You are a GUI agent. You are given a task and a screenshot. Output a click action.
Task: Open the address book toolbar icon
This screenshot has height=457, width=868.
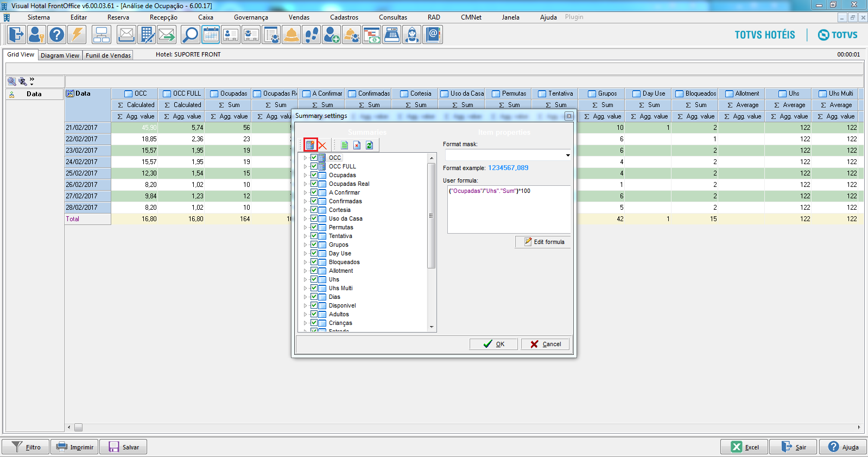[433, 35]
